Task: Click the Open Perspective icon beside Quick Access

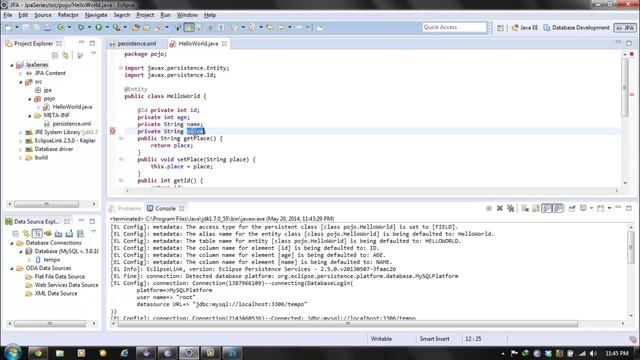Action: (x=500, y=28)
